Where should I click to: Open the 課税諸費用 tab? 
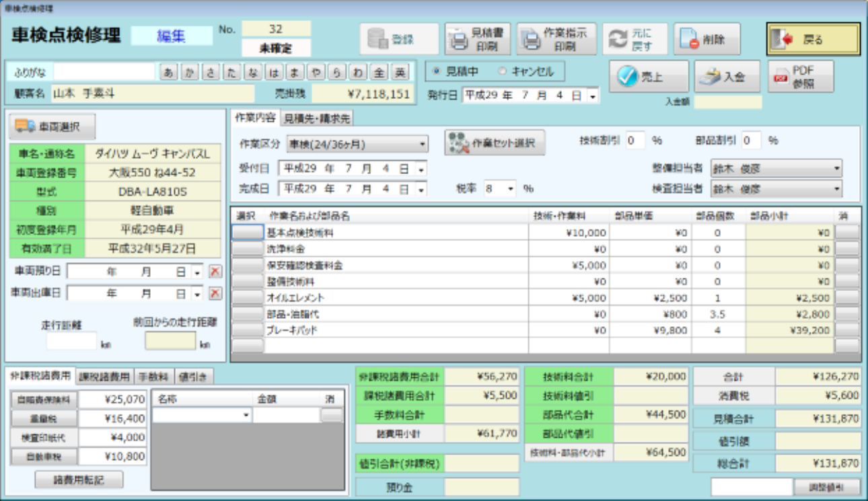[104, 376]
